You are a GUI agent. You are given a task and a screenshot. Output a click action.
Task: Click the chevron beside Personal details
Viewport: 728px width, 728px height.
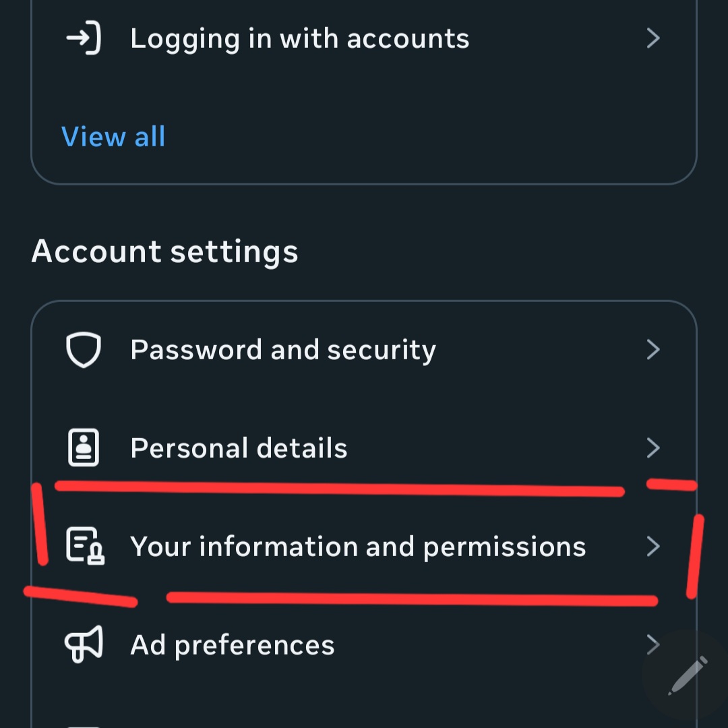(653, 447)
